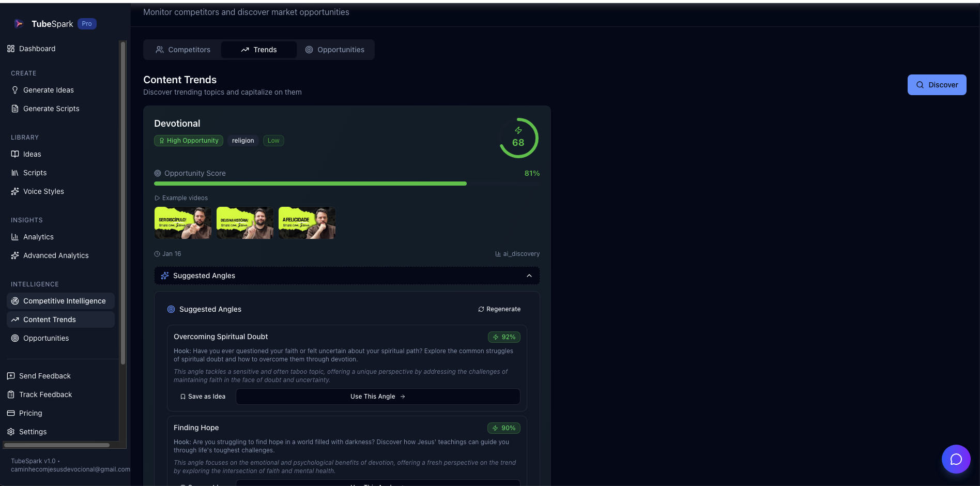
Task: Open Dashboard from the sidebar
Action: [37, 49]
